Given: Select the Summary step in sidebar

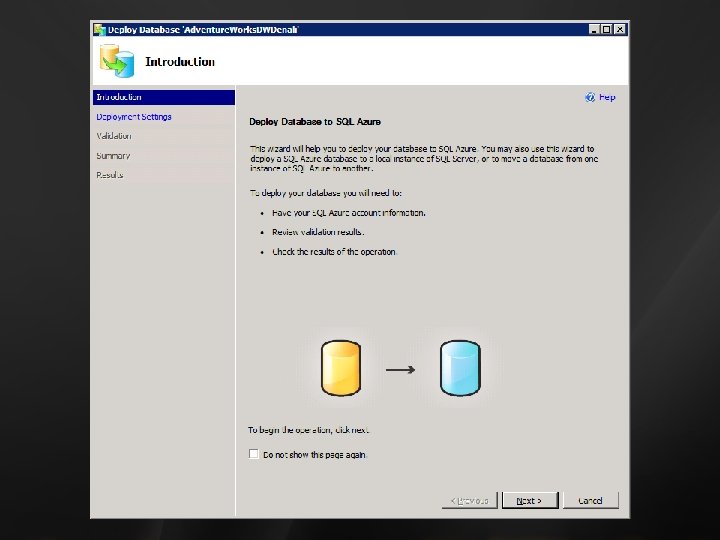Looking at the screenshot, I should pyautogui.click(x=113, y=156).
